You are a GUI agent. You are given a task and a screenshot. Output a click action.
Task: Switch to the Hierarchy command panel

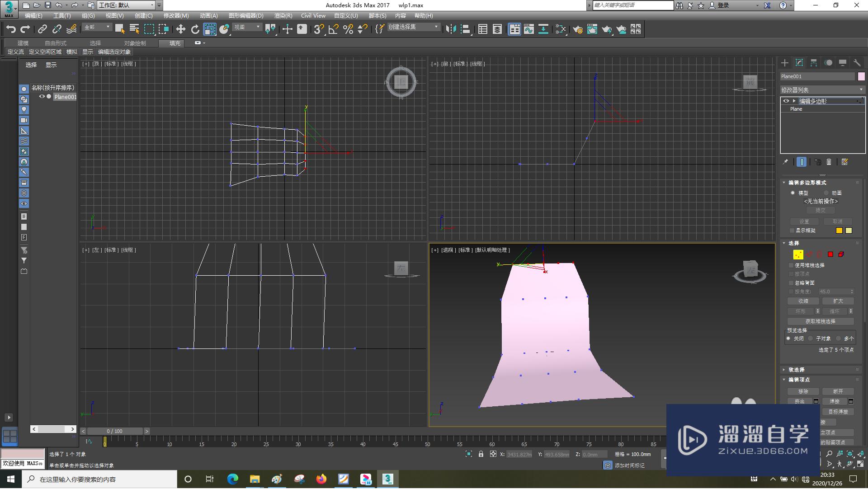point(814,63)
